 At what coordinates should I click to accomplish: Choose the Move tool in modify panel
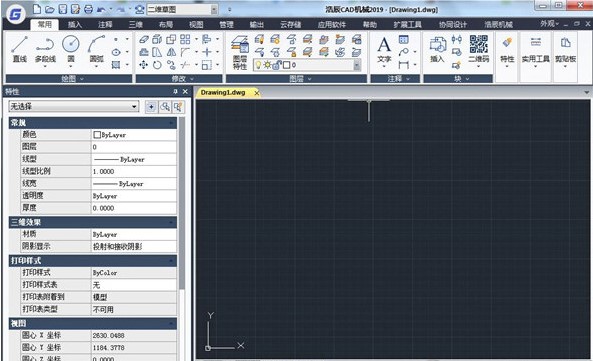click(144, 65)
